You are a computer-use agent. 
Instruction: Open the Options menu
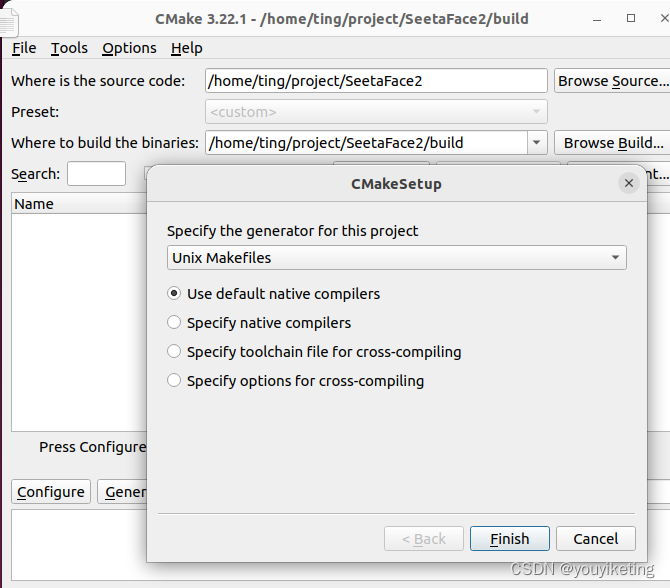point(129,48)
